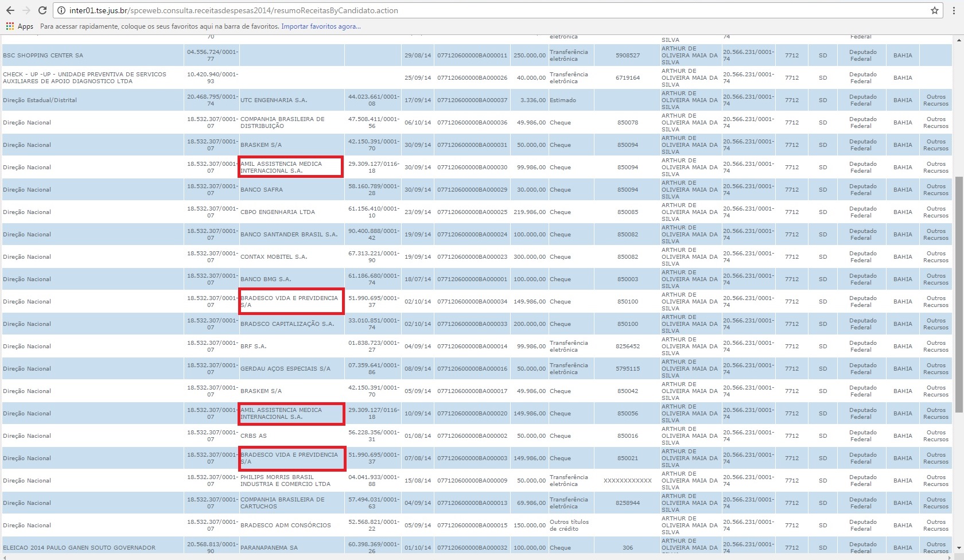Image resolution: width=964 pixels, height=560 pixels.
Task: Bookmark this page with the star icon
Action: click(935, 10)
